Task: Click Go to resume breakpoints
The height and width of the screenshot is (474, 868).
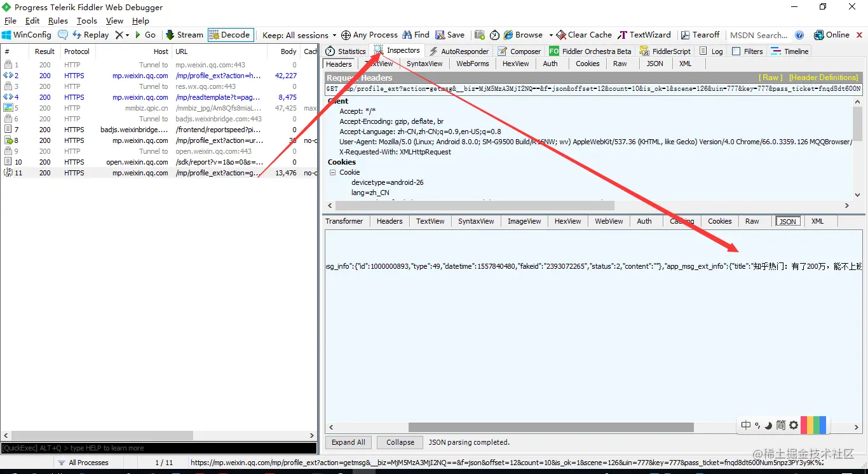Action: tap(146, 35)
